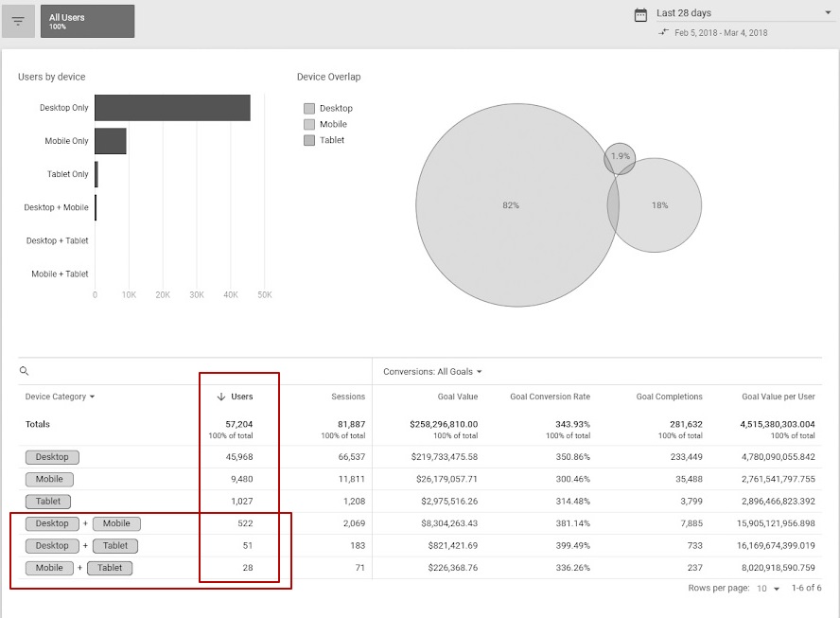Select the All Users segment chip
The height and width of the screenshot is (618, 840).
pyautogui.click(x=87, y=21)
